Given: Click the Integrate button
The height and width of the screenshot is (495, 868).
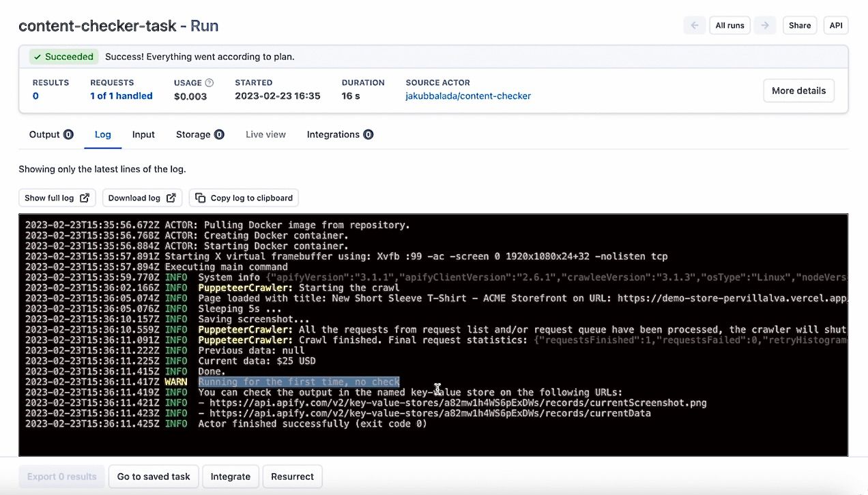Looking at the screenshot, I should (230, 476).
